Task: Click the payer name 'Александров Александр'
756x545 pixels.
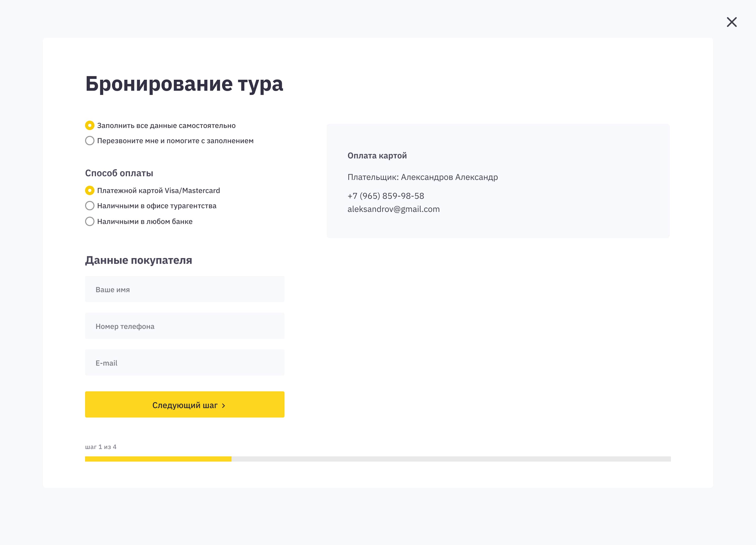Action: pos(449,177)
